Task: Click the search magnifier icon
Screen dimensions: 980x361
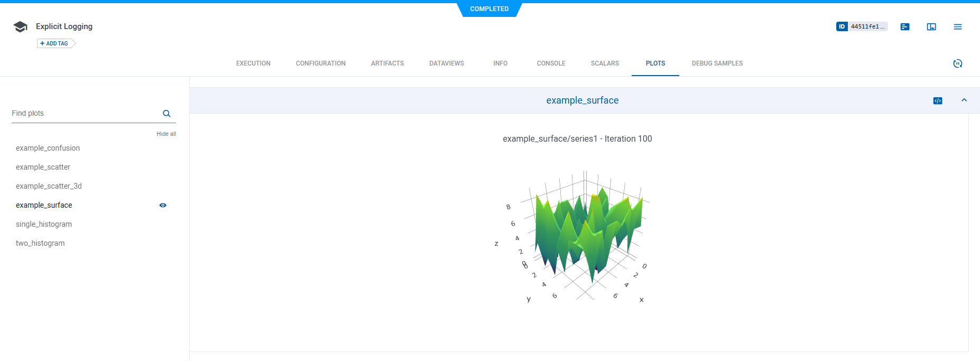Action: pos(167,114)
